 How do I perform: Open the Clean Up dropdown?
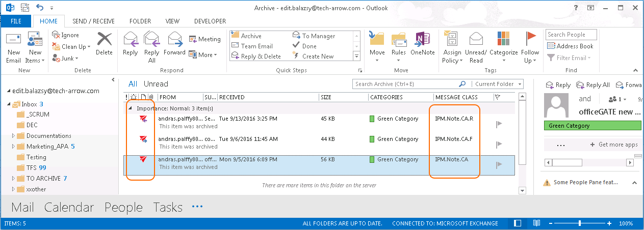[x=72, y=46]
